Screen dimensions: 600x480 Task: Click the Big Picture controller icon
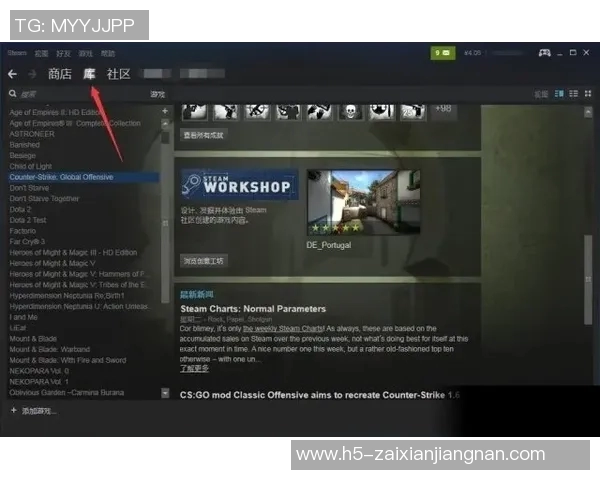coord(545,52)
